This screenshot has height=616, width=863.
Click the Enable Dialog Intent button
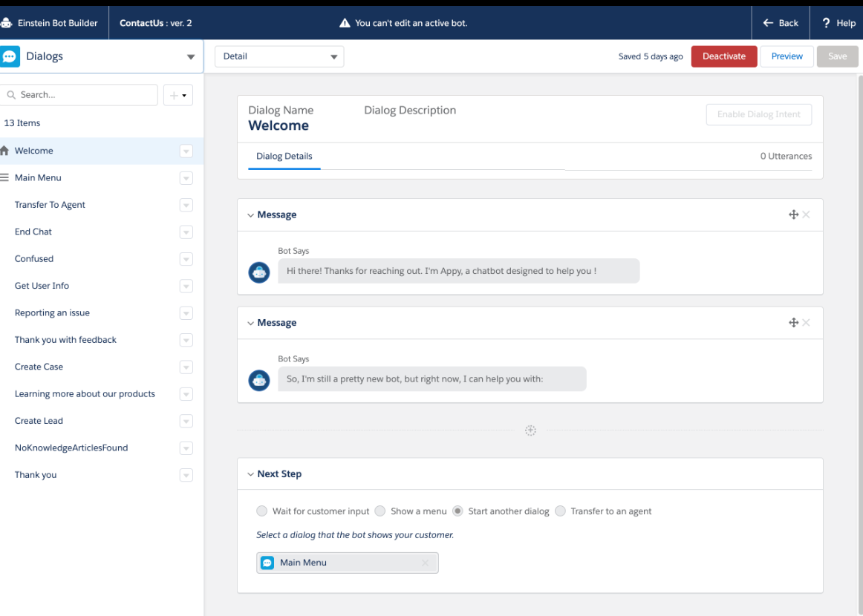758,114
